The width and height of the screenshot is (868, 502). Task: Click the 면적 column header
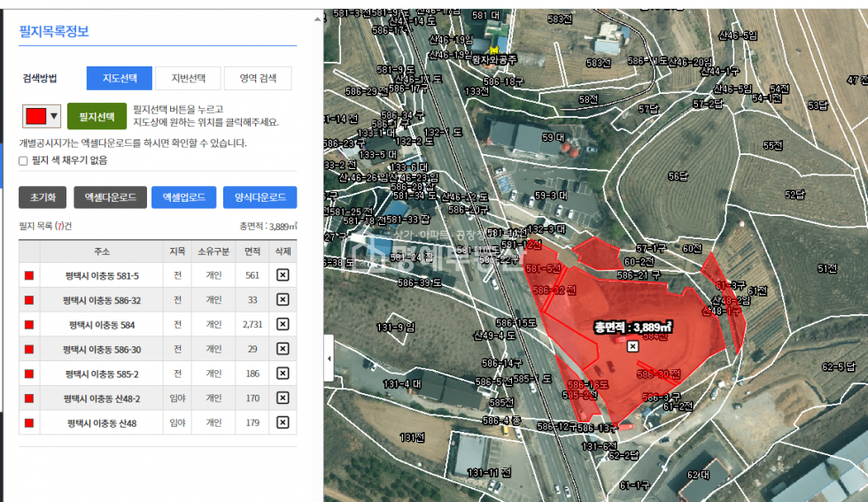coord(252,251)
